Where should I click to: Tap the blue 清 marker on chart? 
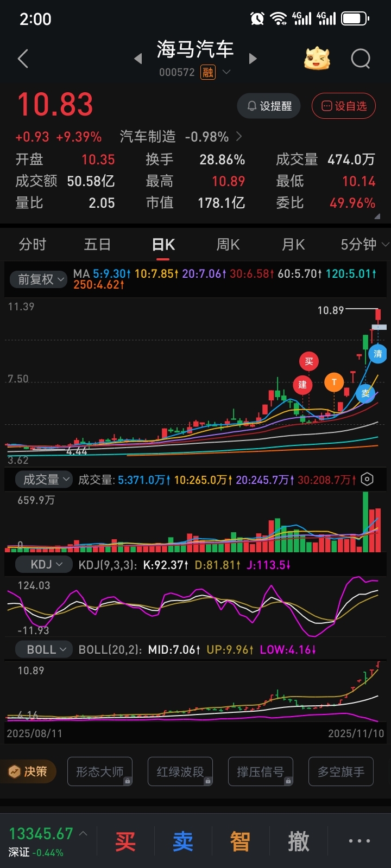point(377,354)
